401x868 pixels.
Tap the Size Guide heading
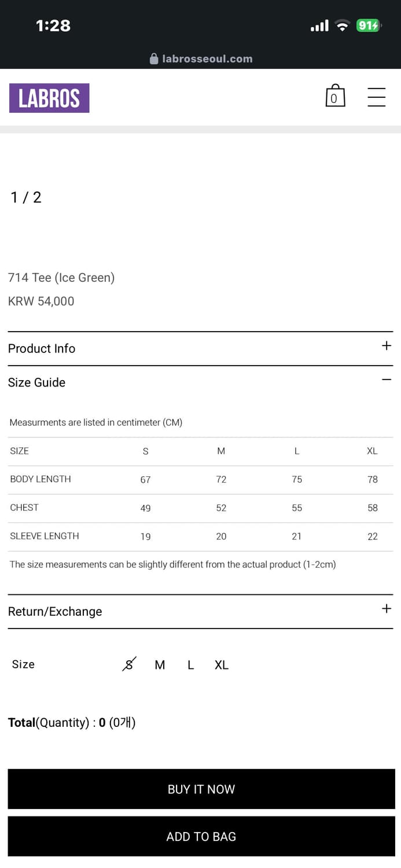(x=36, y=382)
